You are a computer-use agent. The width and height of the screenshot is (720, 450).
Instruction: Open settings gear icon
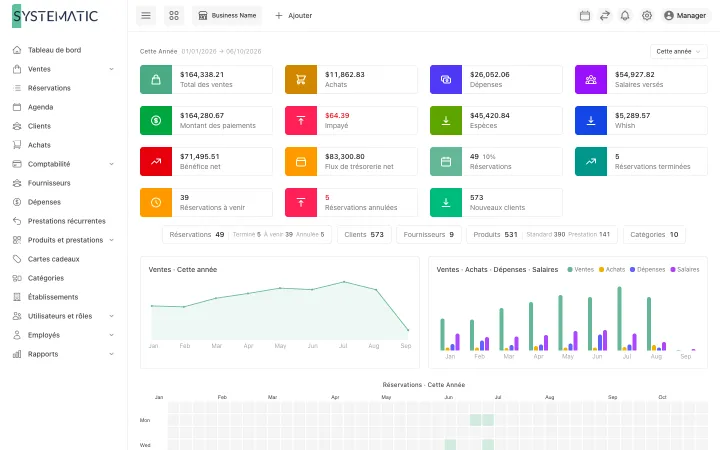tap(647, 16)
